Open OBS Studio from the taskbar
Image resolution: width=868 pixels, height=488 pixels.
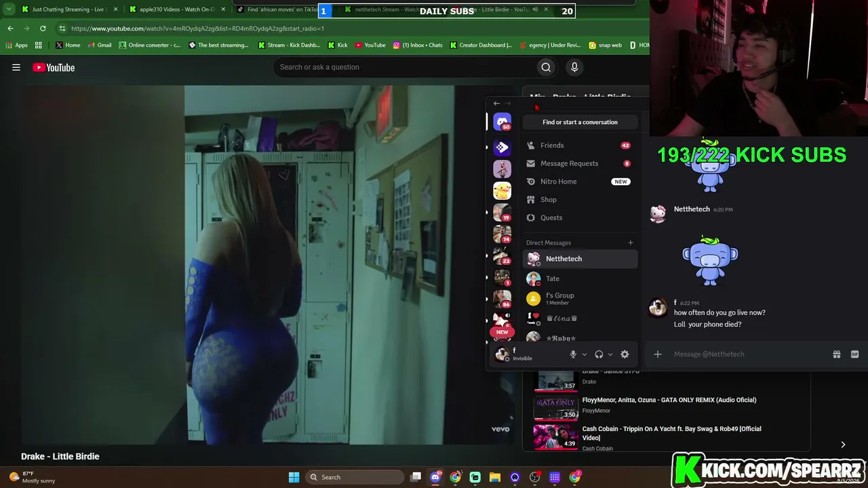click(534, 477)
